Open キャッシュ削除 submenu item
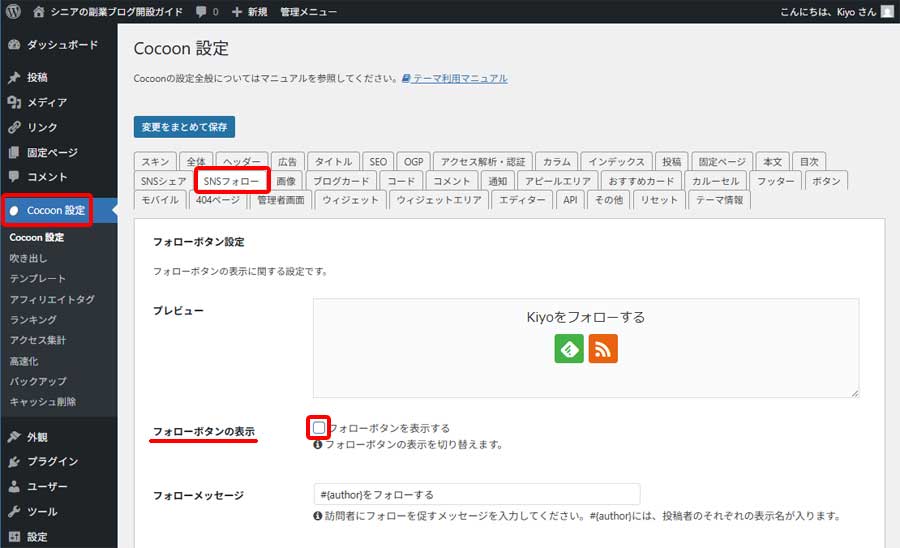900x548 pixels. tap(42, 402)
